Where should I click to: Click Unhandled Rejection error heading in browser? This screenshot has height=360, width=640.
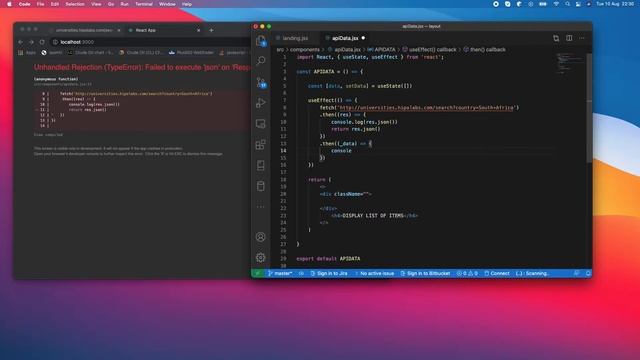pos(142,68)
